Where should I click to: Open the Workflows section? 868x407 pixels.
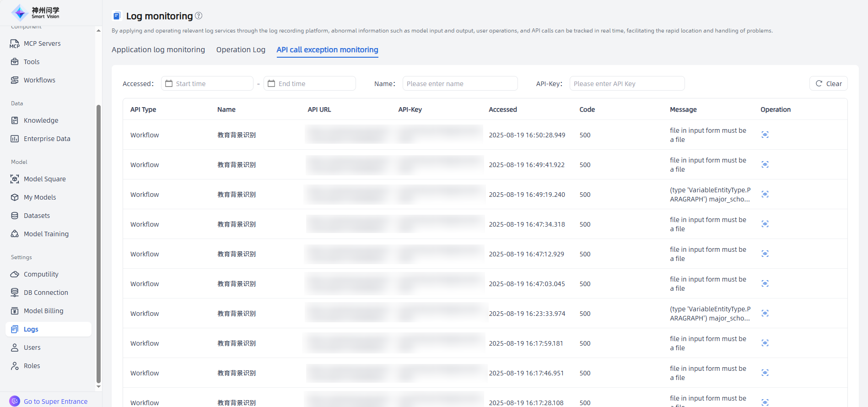click(39, 80)
